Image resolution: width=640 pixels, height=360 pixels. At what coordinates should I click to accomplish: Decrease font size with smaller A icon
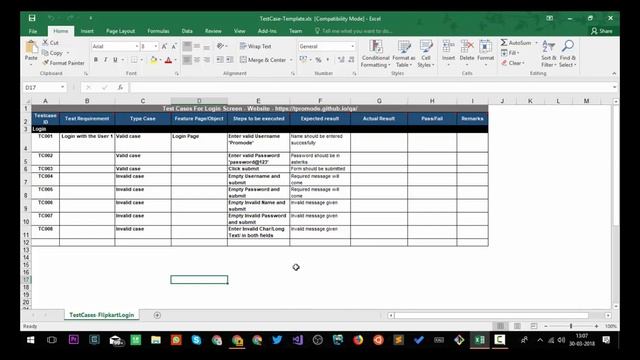[174, 47]
